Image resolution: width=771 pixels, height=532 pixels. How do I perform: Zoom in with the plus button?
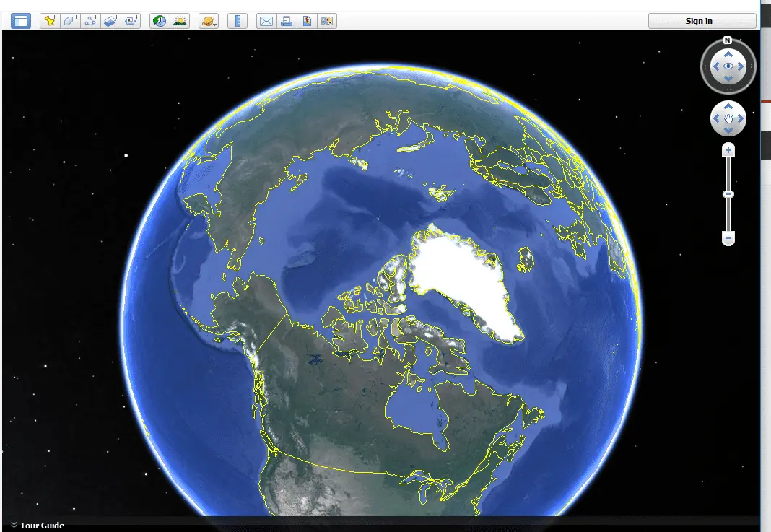click(x=728, y=150)
